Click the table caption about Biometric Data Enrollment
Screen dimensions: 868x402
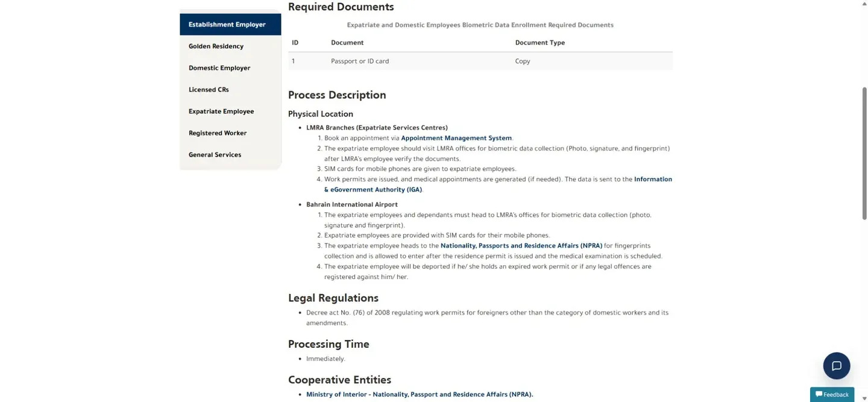pyautogui.click(x=480, y=25)
